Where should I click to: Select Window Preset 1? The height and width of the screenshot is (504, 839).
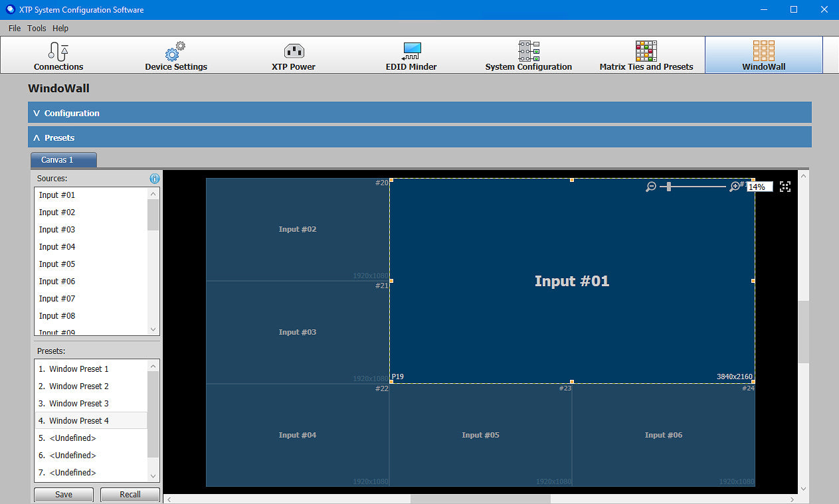coord(91,369)
